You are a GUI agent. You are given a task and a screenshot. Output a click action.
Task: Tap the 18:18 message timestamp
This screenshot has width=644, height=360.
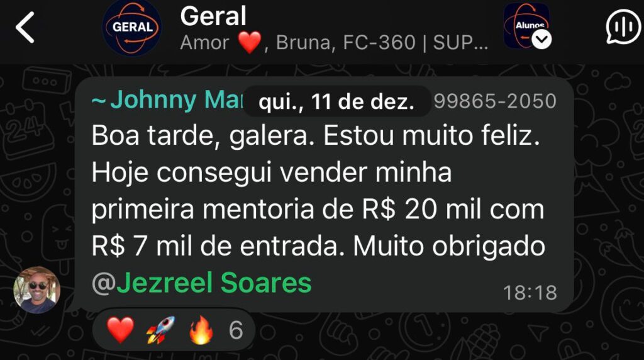[x=530, y=293]
